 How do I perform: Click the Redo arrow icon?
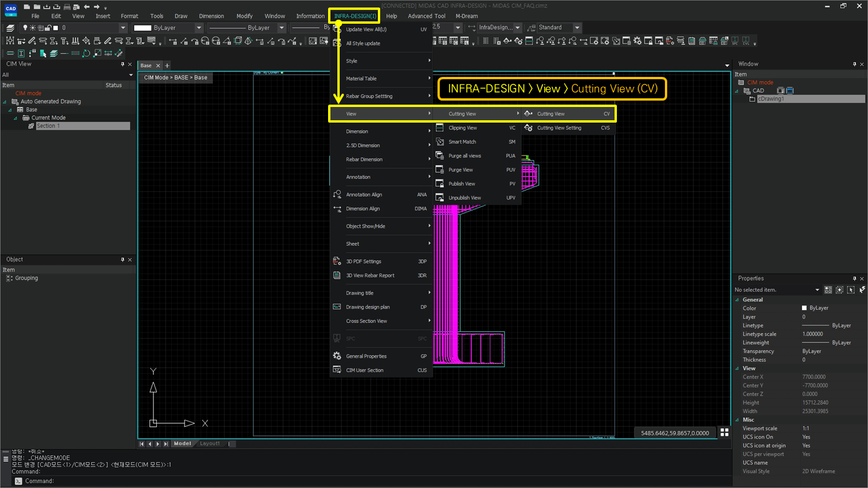tap(97, 7)
